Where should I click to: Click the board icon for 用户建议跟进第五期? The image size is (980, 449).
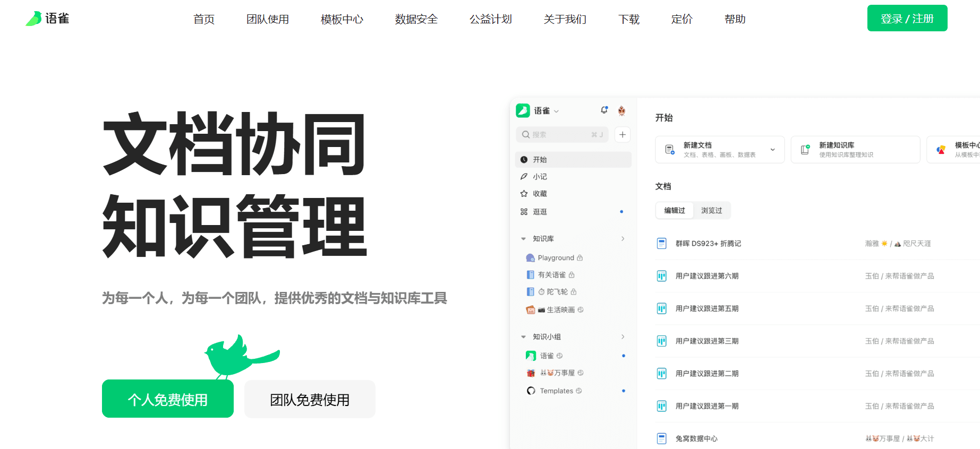point(662,308)
